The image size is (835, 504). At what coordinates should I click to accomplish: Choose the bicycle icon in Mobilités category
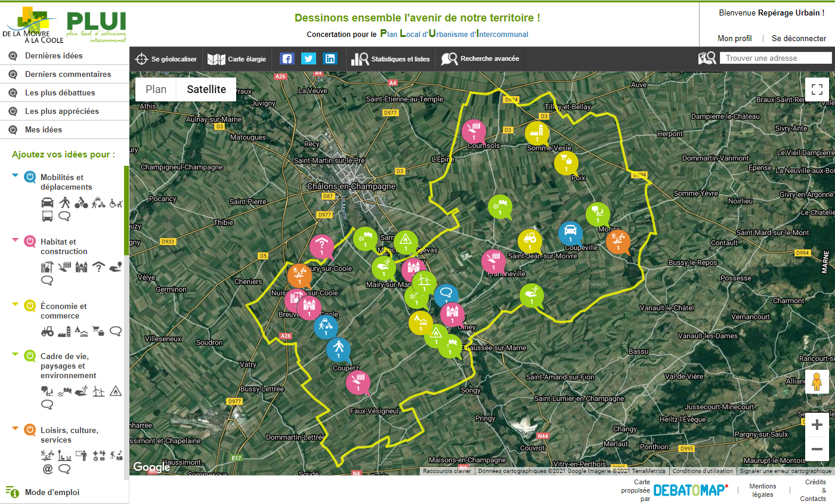coord(82,202)
